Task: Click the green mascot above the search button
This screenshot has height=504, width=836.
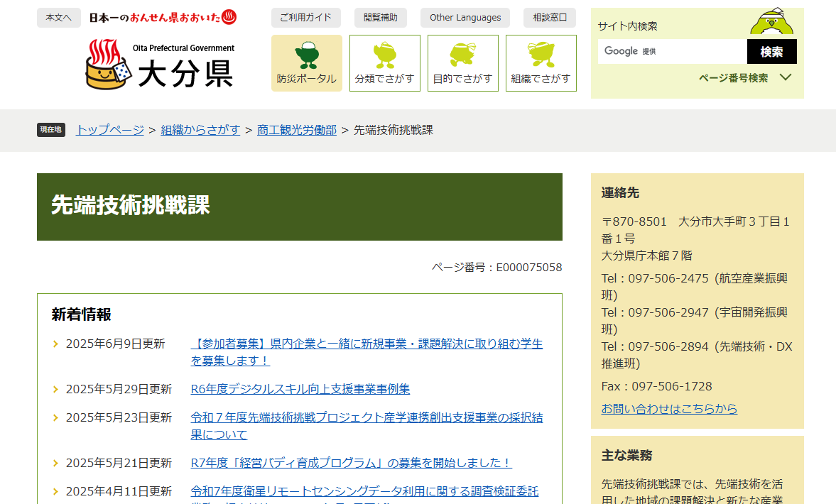Action: tap(771, 21)
